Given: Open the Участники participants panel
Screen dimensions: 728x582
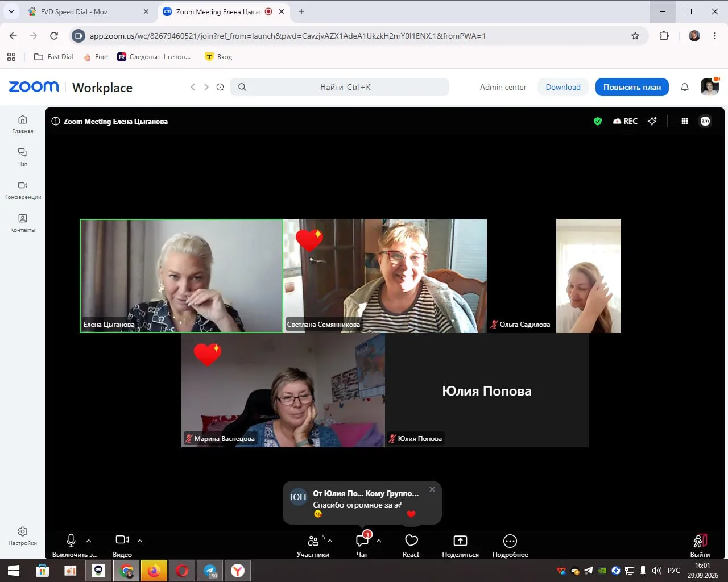Looking at the screenshot, I should (x=313, y=545).
